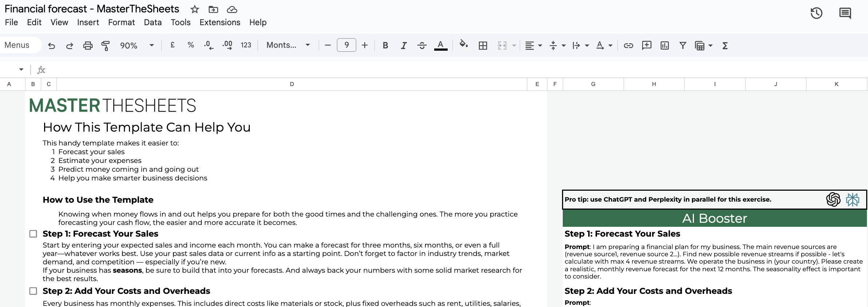Click the functions sigma icon
This screenshot has width=868, height=307.
[725, 46]
